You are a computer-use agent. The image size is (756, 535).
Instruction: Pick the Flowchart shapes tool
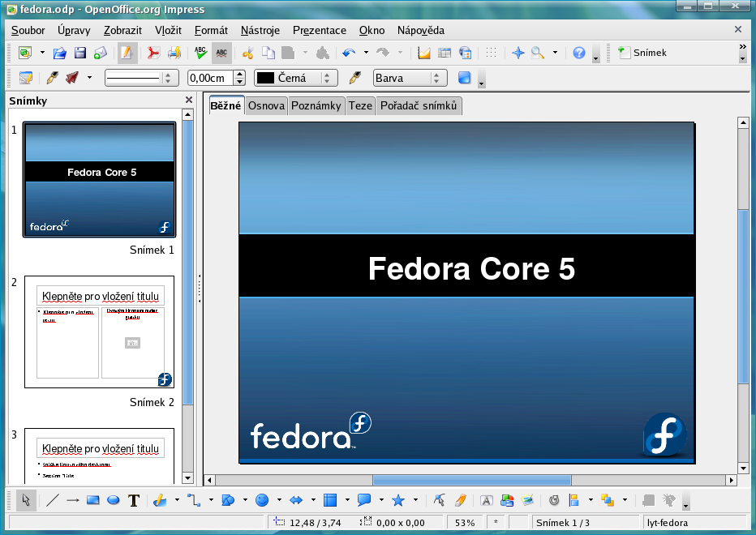click(x=330, y=501)
